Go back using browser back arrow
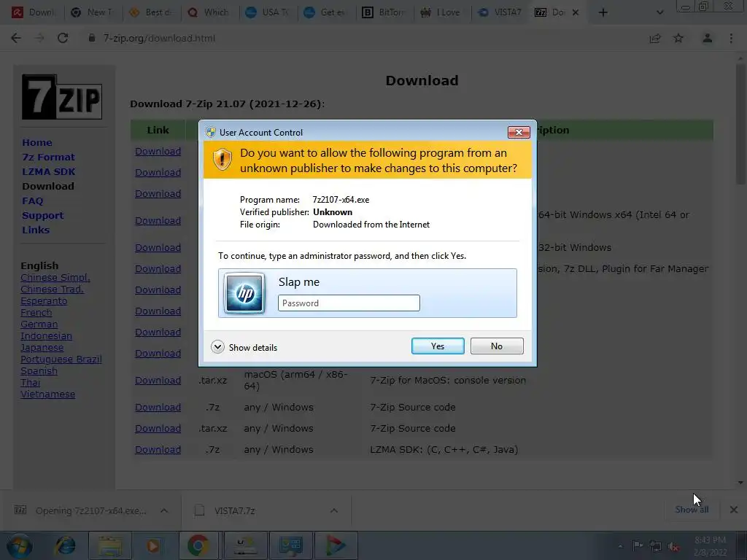Image resolution: width=747 pixels, height=560 pixels. (x=16, y=38)
